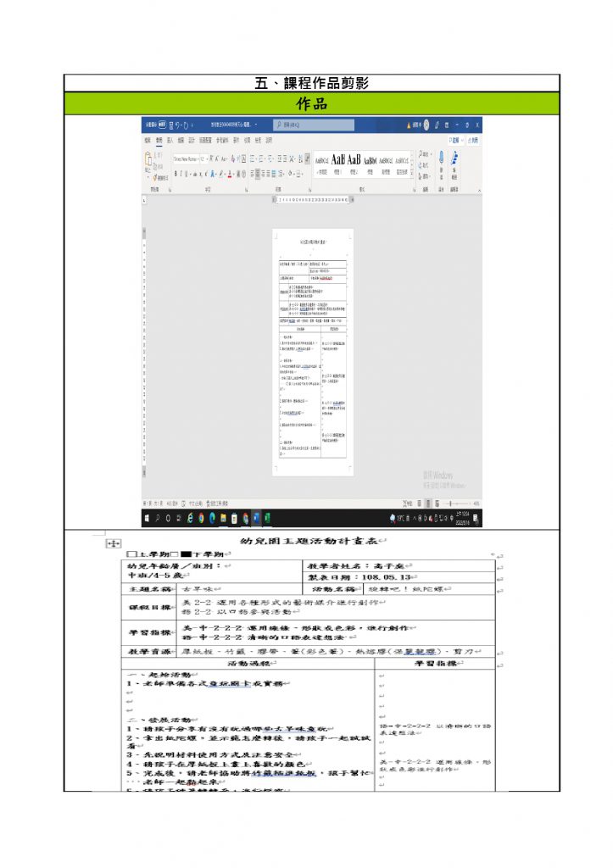
Task: Click the Comments button beside Share
Action: point(455,140)
